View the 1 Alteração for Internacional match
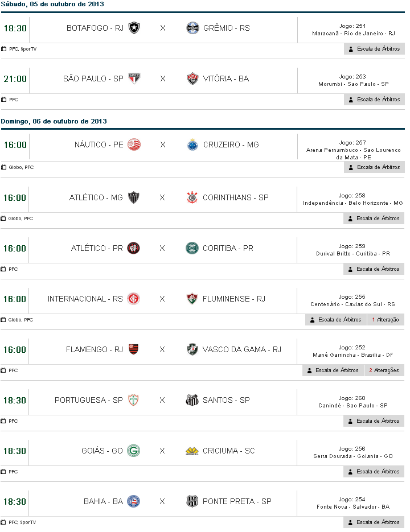Screen dimensions: 410x532 click(x=386, y=320)
